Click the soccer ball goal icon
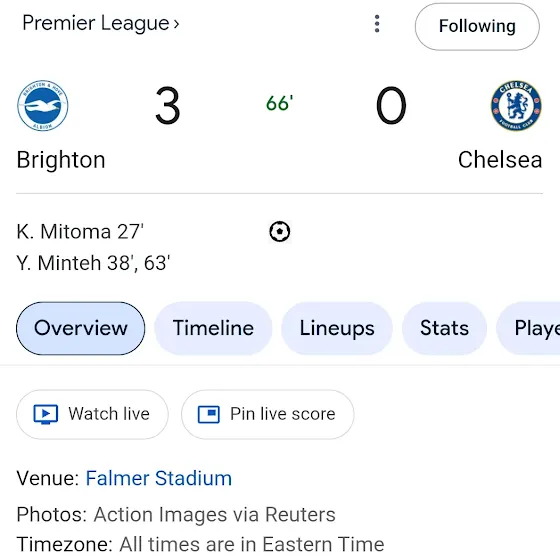Viewport: 560px width, 560px height. tap(280, 232)
